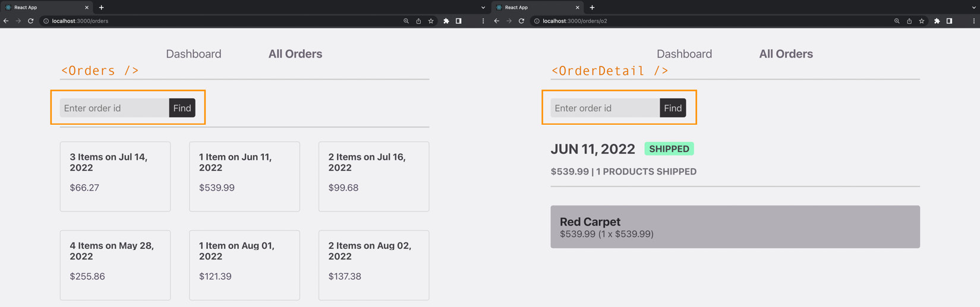Open the 4 Items on May 28 order card
The width and height of the screenshot is (980, 307).
pos(115,265)
